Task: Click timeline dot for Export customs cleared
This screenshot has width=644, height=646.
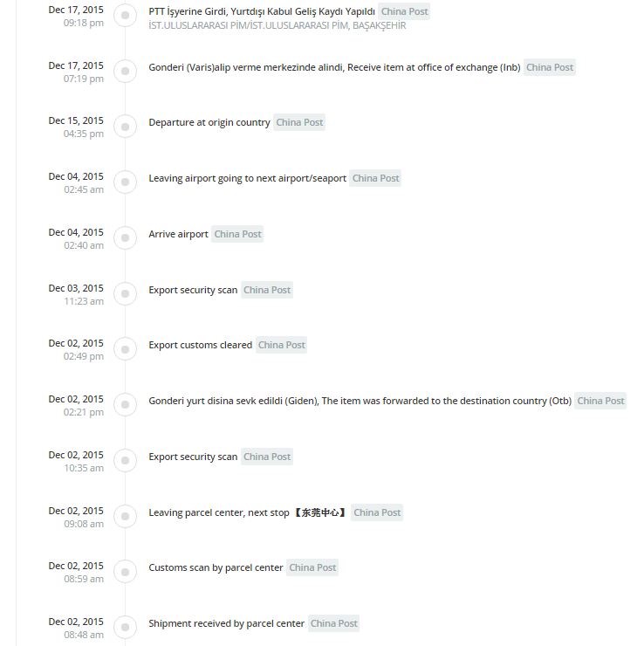Action: pos(125,349)
